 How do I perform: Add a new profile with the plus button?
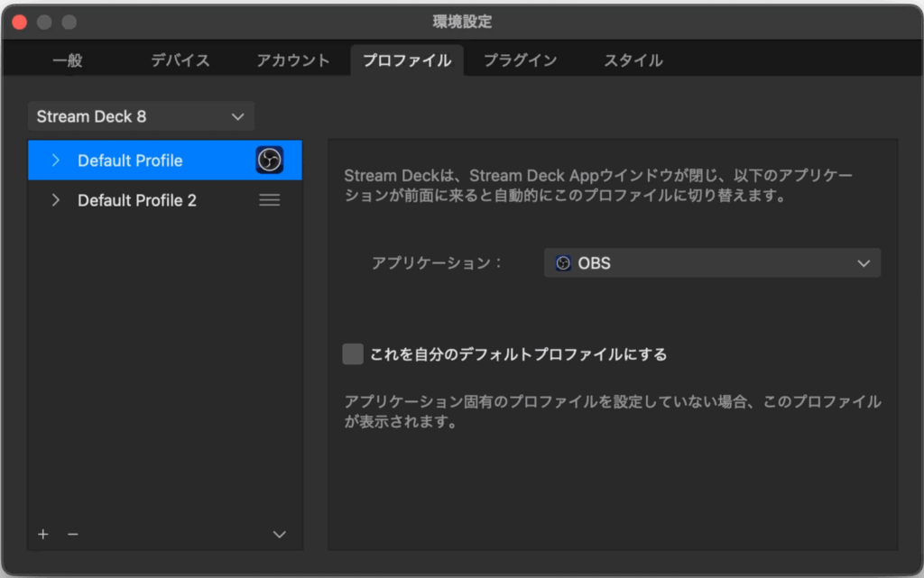pos(43,534)
